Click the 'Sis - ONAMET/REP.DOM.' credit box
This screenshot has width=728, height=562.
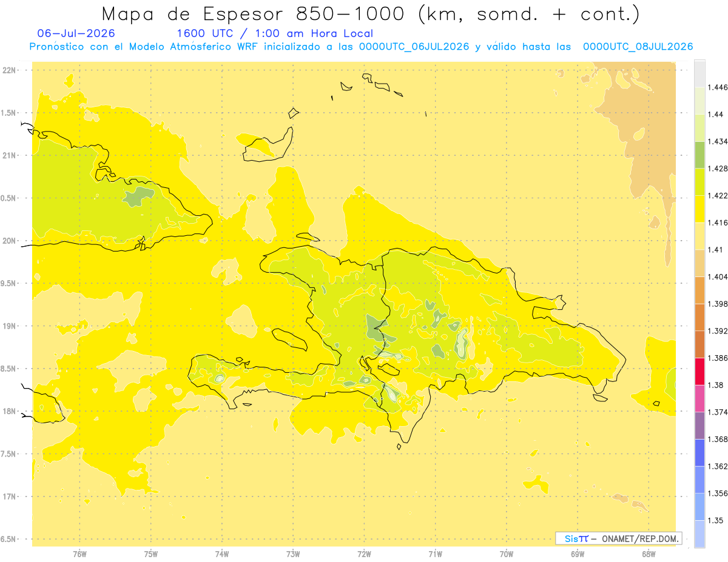click(618, 538)
